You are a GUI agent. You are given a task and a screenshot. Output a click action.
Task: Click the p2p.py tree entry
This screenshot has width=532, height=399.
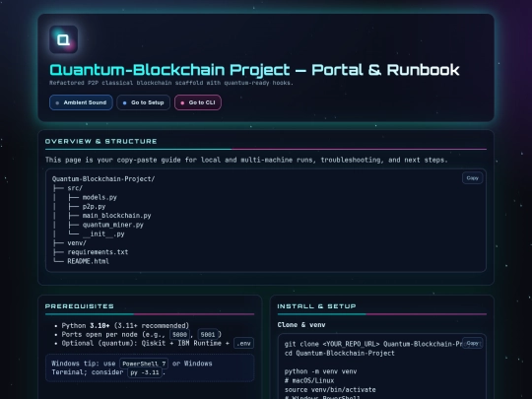(x=94, y=206)
